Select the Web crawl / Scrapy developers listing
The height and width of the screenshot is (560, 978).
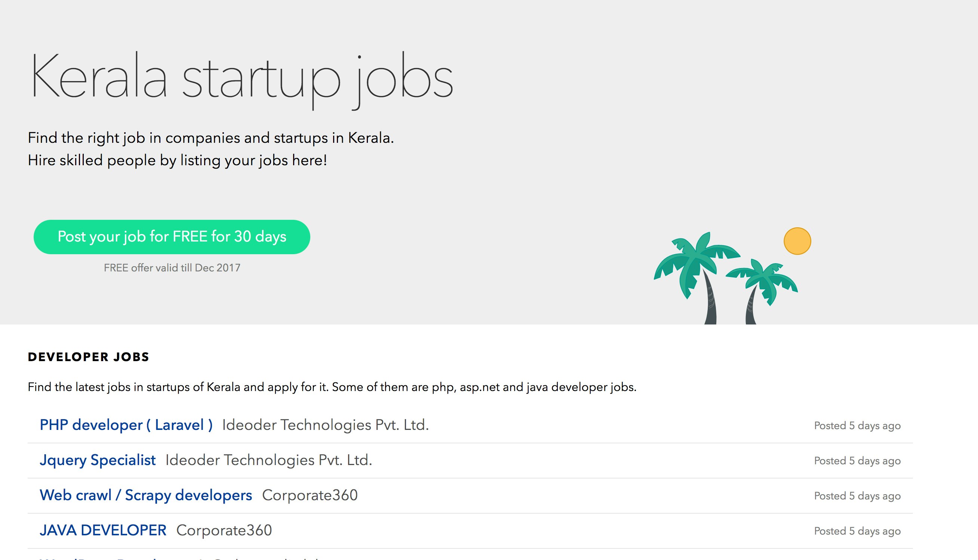pyautogui.click(x=146, y=495)
